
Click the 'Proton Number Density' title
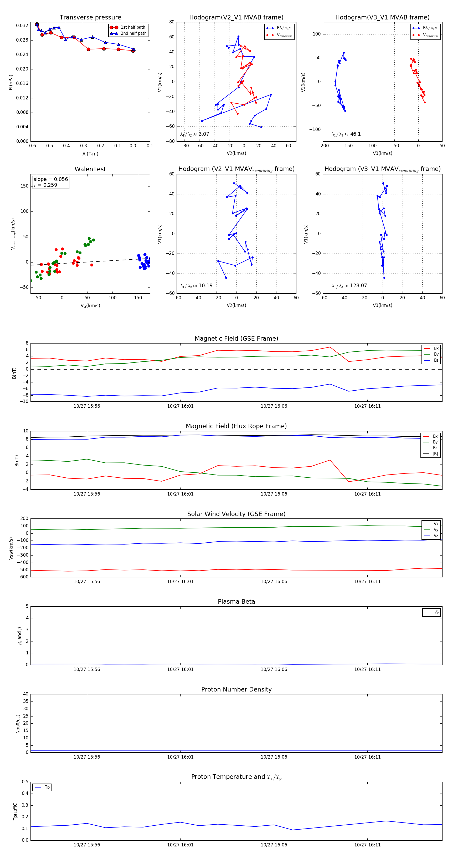click(236, 689)
